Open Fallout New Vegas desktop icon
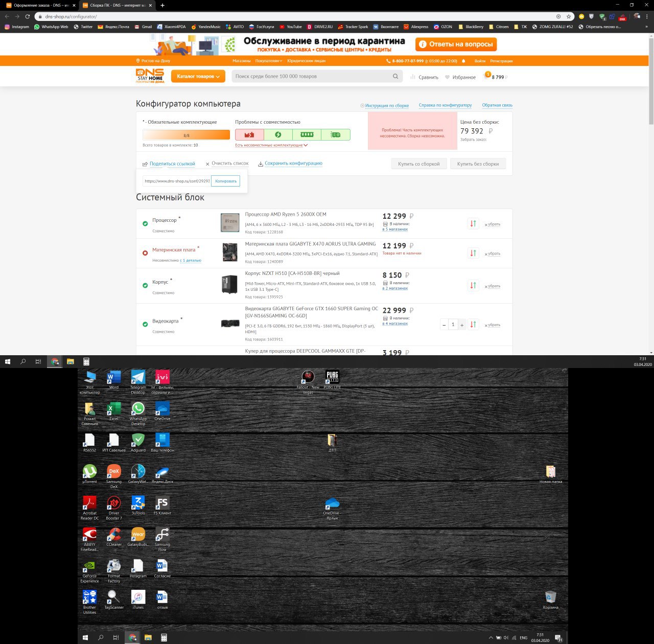654x644 pixels. click(308, 382)
